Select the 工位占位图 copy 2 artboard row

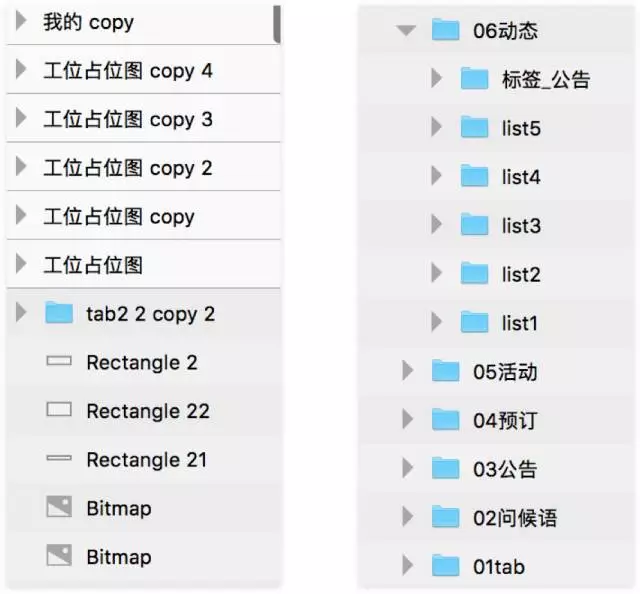127,168
